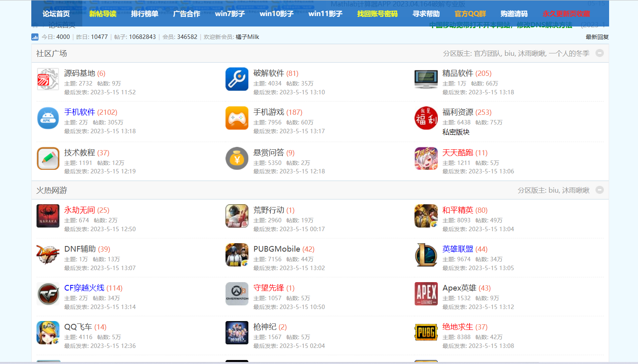The width and height of the screenshot is (638, 364).
Task: Open the 精品软件 forum link
Action: [x=457, y=73]
